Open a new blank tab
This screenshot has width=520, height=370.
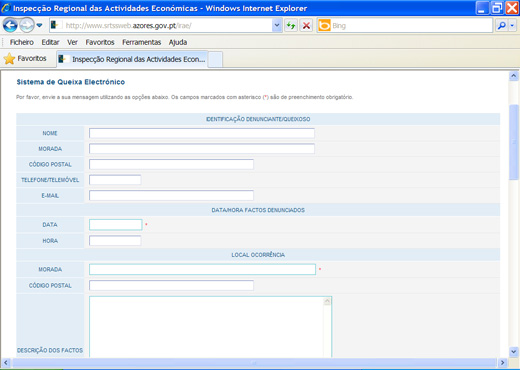(215, 59)
